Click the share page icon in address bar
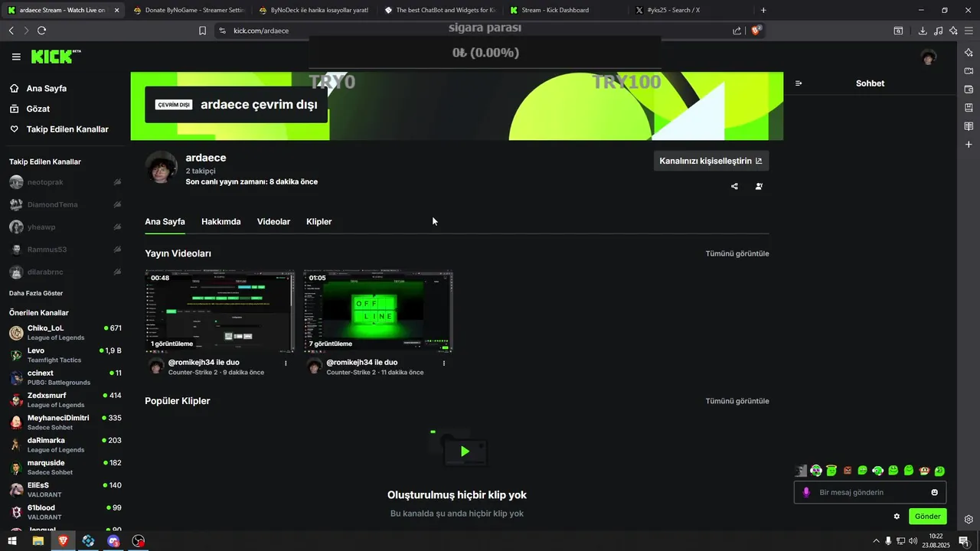The width and height of the screenshot is (980, 551). [737, 31]
